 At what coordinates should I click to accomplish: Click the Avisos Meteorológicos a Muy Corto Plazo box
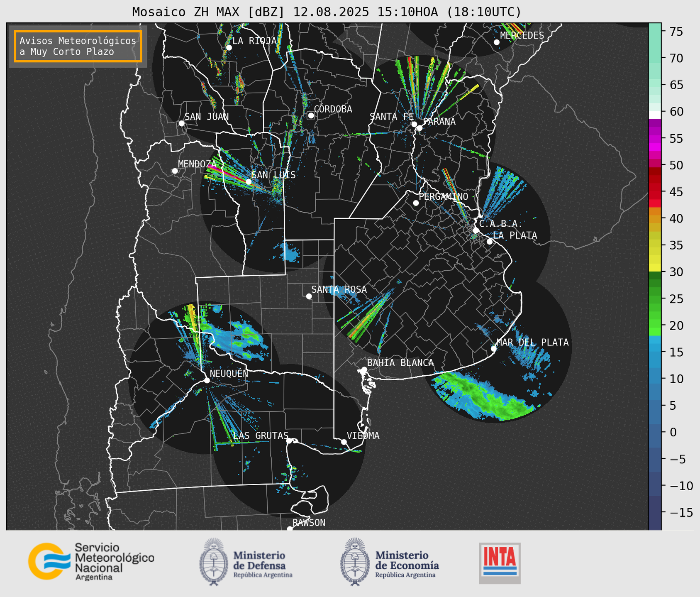pos(78,46)
